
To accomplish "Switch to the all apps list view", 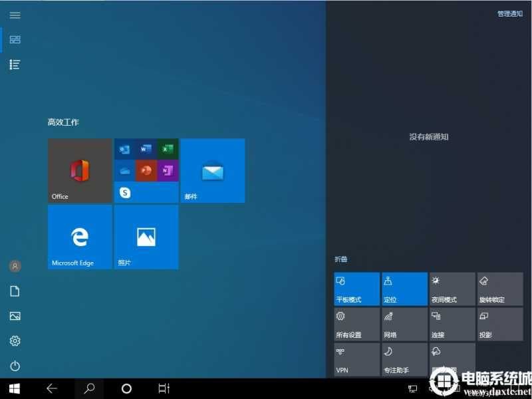I will click(x=15, y=65).
